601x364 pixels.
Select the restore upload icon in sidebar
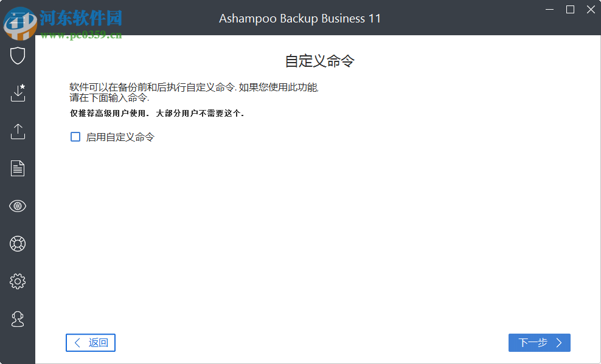[x=18, y=131]
